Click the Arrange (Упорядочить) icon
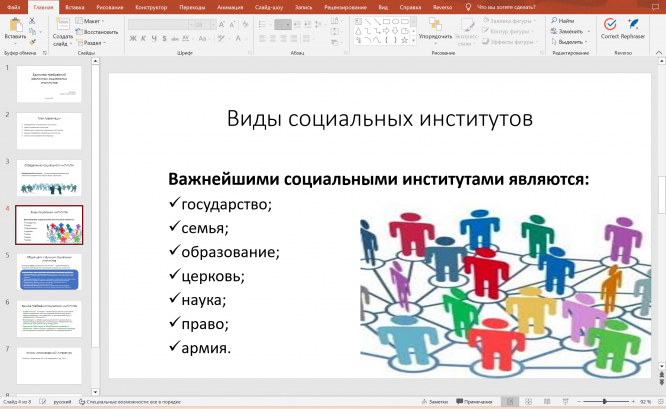The width and height of the screenshot is (666, 409). [x=435, y=24]
